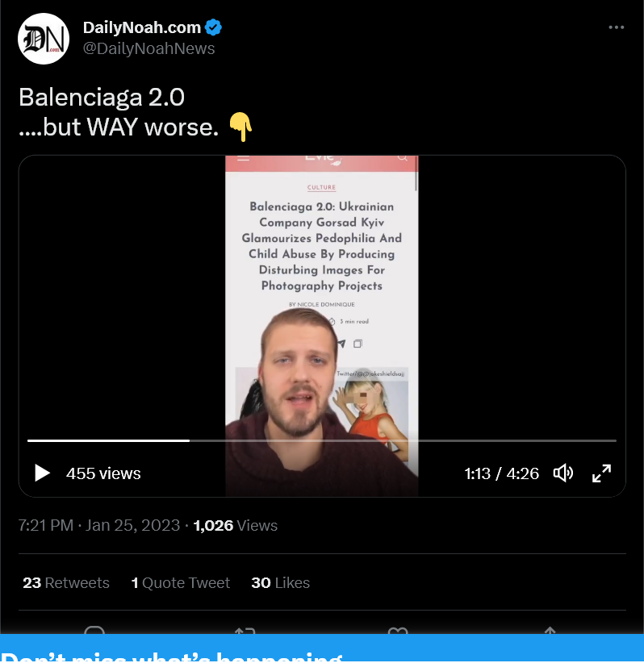Image resolution: width=644 pixels, height=663 pixels.
Task: Like the tweet with the heart icon
Action: click(x=398, y=631)
